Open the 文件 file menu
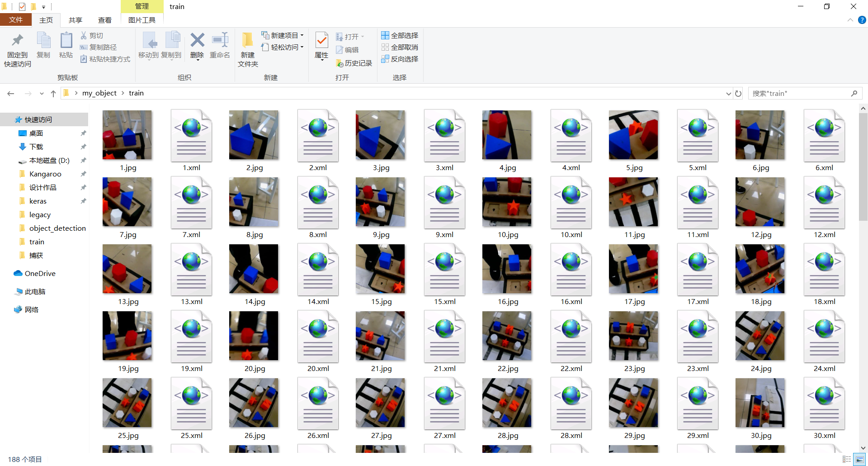The height and width of the screenshot is (466, 868). (16, 20)
